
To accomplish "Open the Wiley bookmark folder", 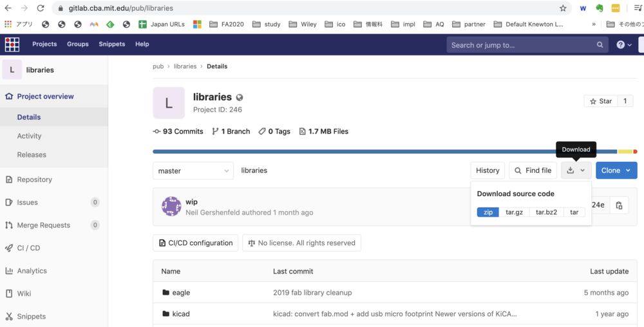I will pyautogui.click(x=303, y=25).
